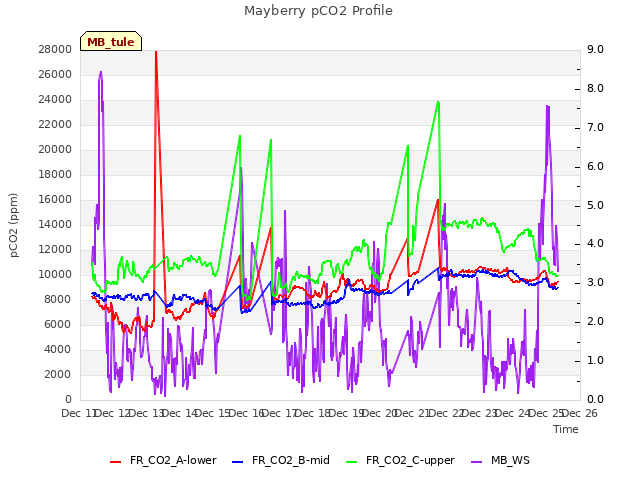
Task: Click the pCO2 (ppm) axis label
Action: (14, 225)
